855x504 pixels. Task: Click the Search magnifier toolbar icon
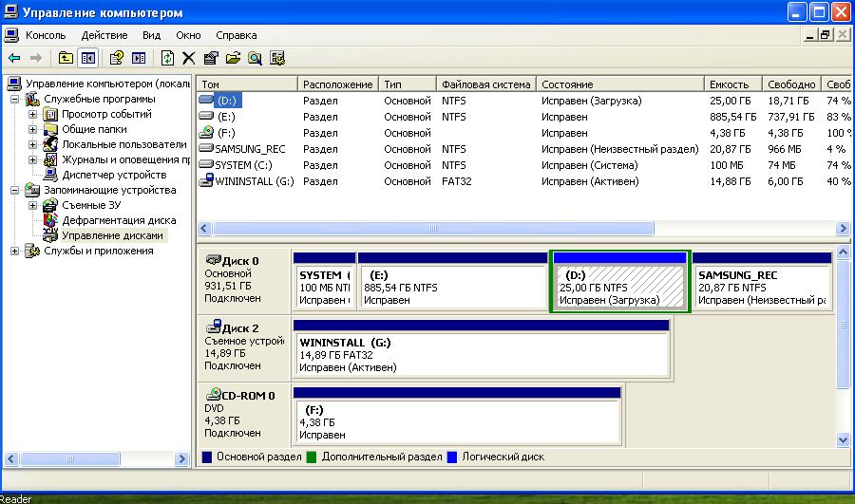tap(255, 58)
